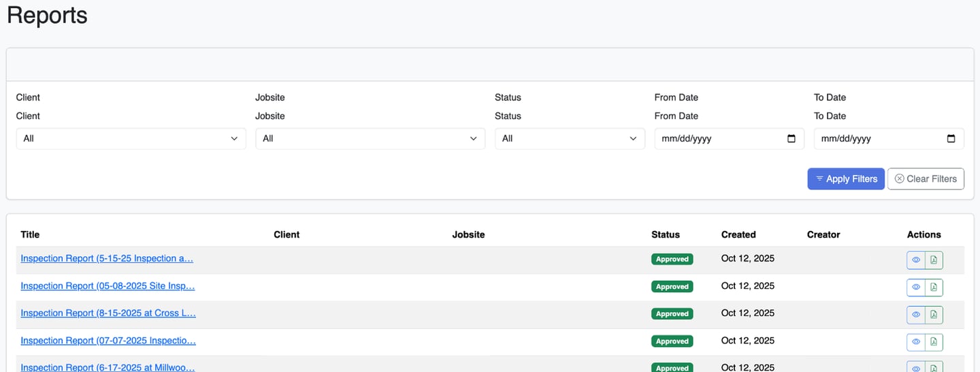
Task: Click the Created column header
Action: pyautogui.click(x=738, y=234)
